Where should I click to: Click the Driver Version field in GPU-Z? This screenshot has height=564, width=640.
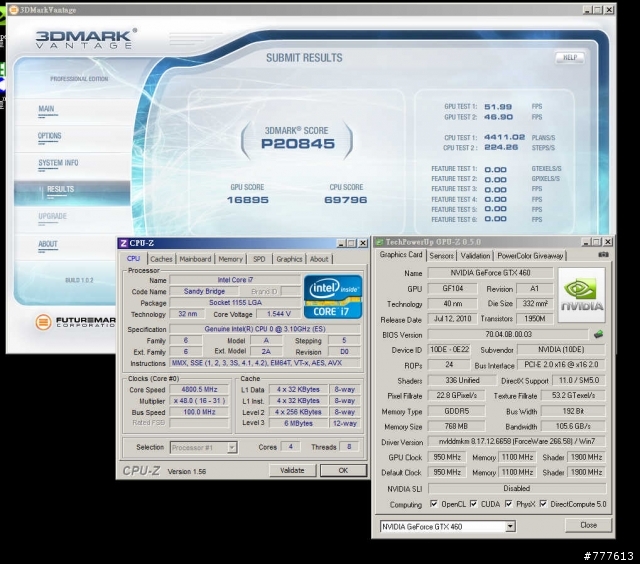[517, 442]
